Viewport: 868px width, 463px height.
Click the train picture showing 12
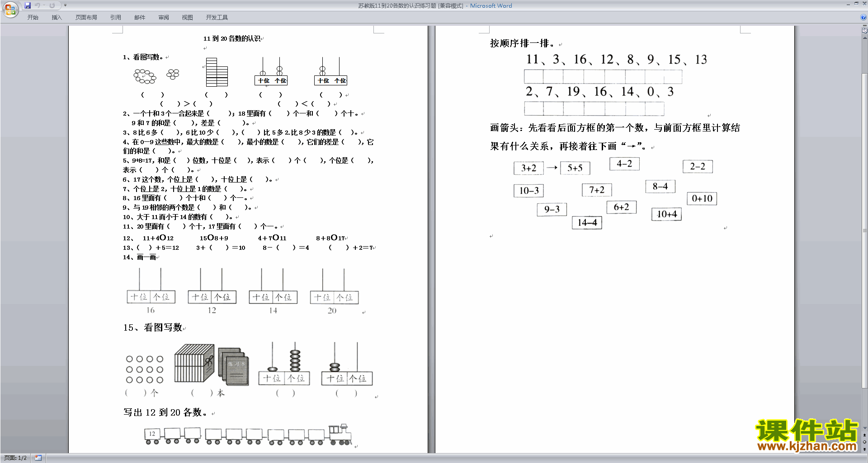pyautogui.click(x=248, y=435)
